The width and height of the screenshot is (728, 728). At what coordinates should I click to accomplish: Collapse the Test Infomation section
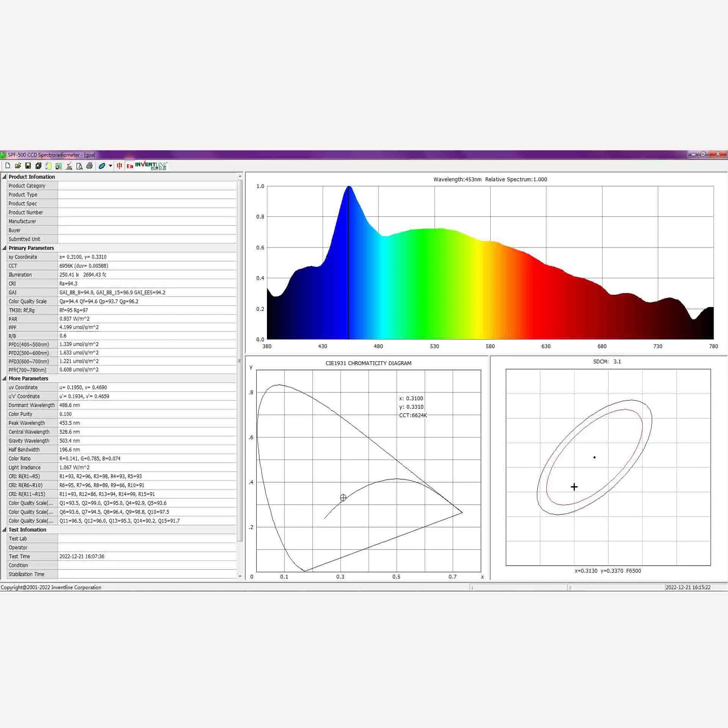click(4, 530)
